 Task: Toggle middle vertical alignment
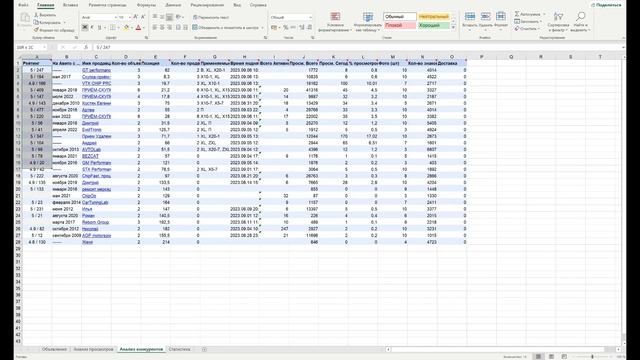pyautogui.click(x=162, y=17)
